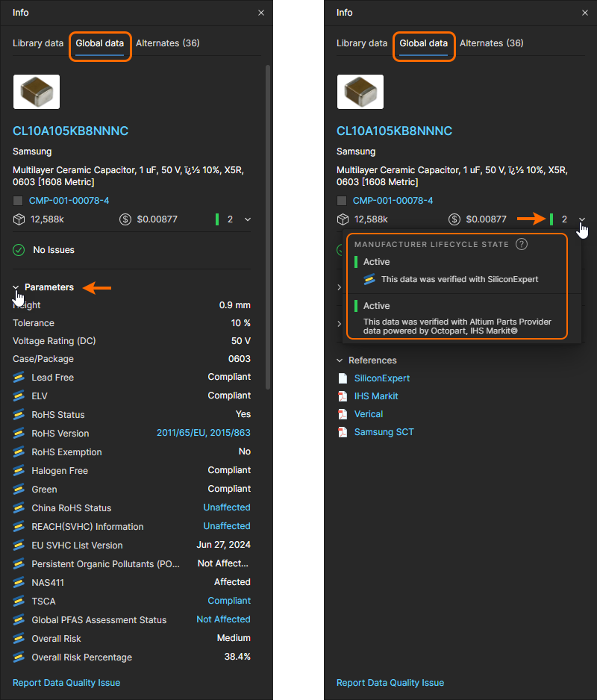The width and height of the screenshot is (597, 700).
Task: Click the SiliconExpert icon beside ELV
Action: coord(19,396)
